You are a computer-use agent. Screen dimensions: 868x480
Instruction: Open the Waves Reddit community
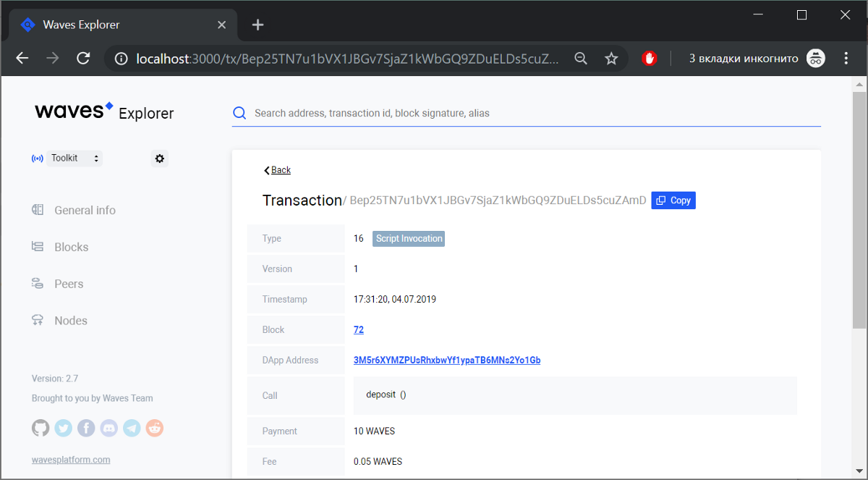point(155,428)
